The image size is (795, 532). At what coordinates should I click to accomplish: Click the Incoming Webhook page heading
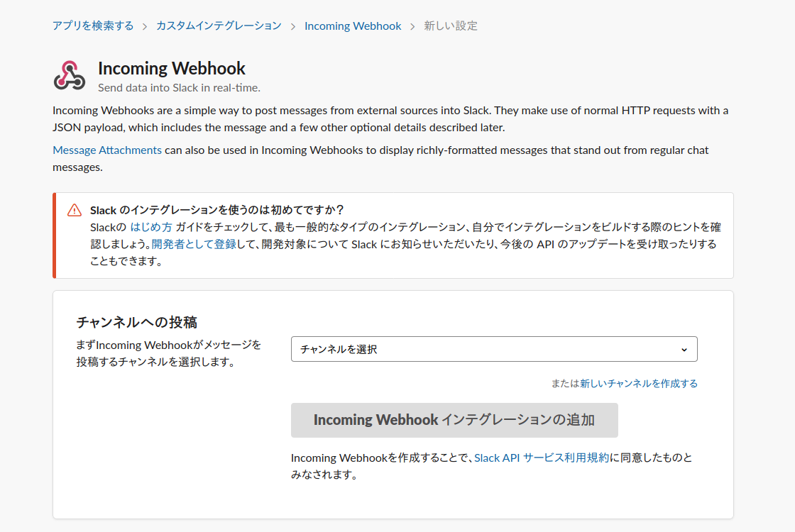(x=172, y=68)
